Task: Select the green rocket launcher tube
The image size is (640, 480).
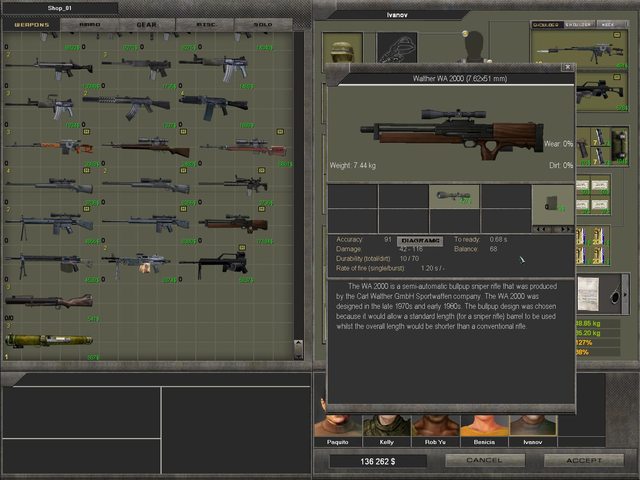Action: click(49, 340)
